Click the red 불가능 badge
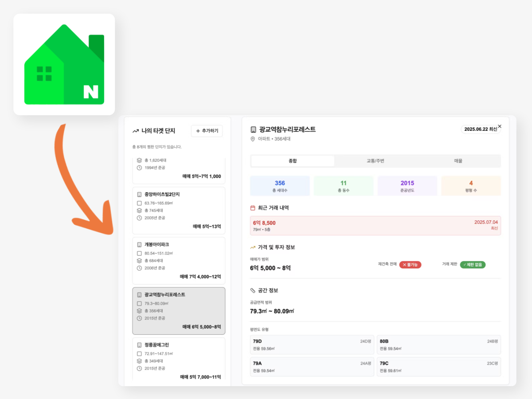Screen dimensions: 532x399 coord(411,265)
